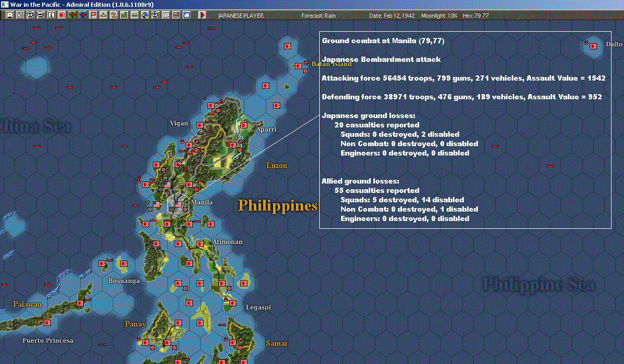Click the single yellow ship toolbar icon
624x364 pixels.
pyautogui.click(x=103, y=15)
